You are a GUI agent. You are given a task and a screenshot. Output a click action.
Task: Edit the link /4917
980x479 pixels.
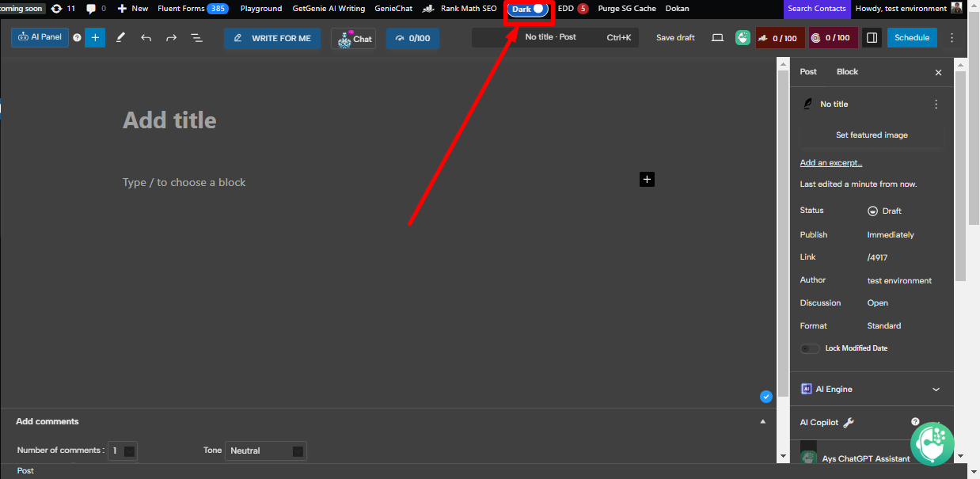pyautogui.click(x=876, y=257)
